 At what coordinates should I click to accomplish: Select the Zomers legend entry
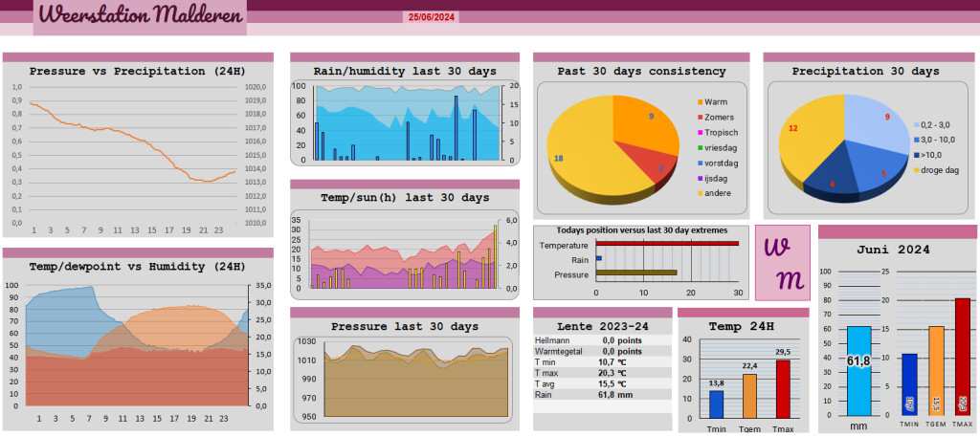(716, 117)
